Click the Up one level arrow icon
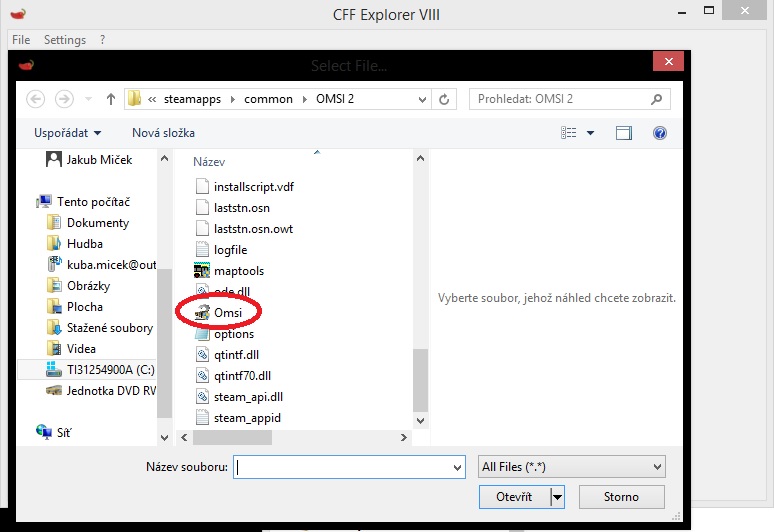 pos(110,99)
